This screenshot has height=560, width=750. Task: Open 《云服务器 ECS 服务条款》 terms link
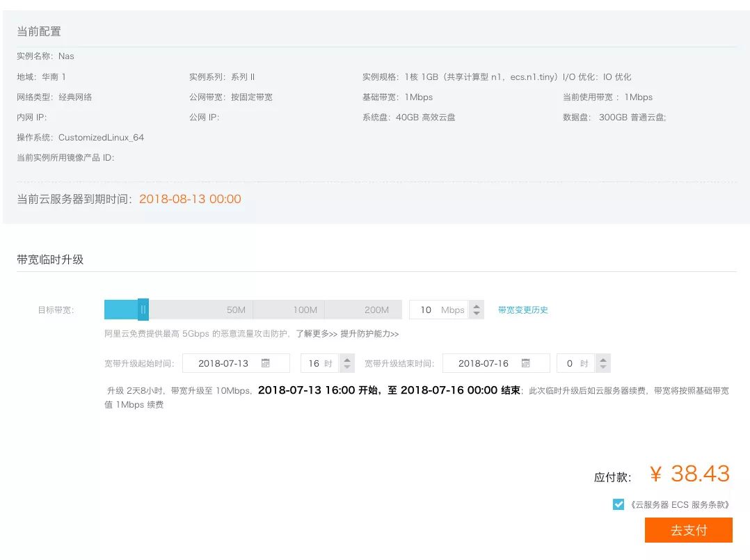tap(679, 504)
